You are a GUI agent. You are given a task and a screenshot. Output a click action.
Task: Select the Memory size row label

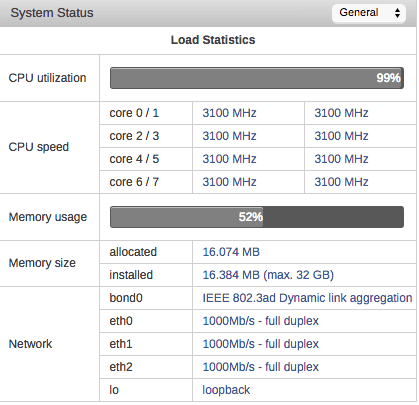coord(42,263)
